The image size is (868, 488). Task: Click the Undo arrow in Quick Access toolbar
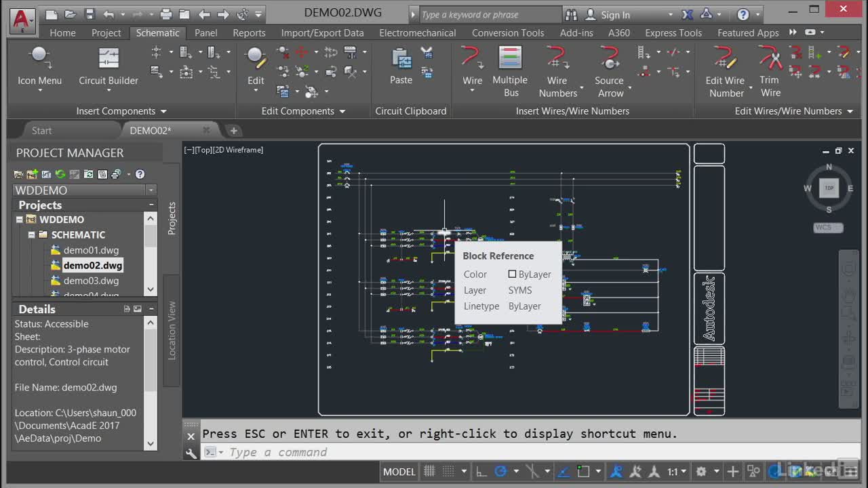pyautogui.click(x=108, y=14)
